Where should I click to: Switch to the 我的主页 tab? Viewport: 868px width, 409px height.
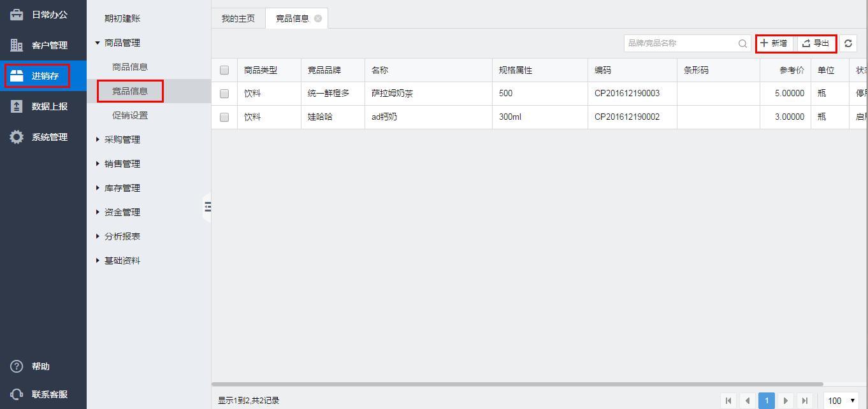238,18
